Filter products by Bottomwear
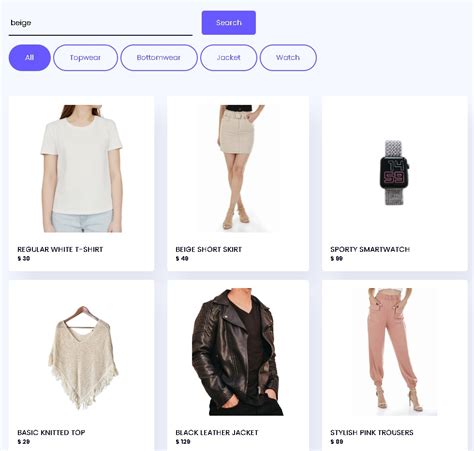The height and width of the screenshot is (451, 474). 159,58
